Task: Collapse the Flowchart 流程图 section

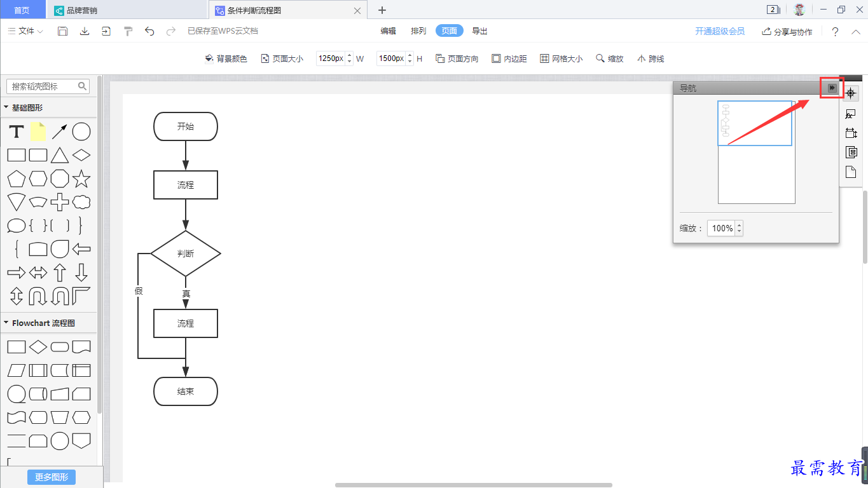Action: (6, 323)
